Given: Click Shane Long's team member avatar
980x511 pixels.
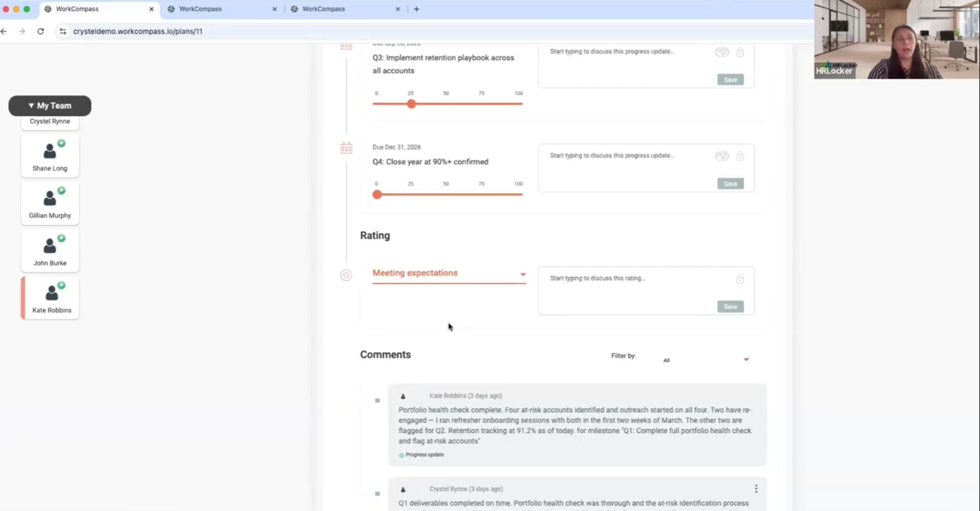Looking at the screenshot, I should 50,150.
